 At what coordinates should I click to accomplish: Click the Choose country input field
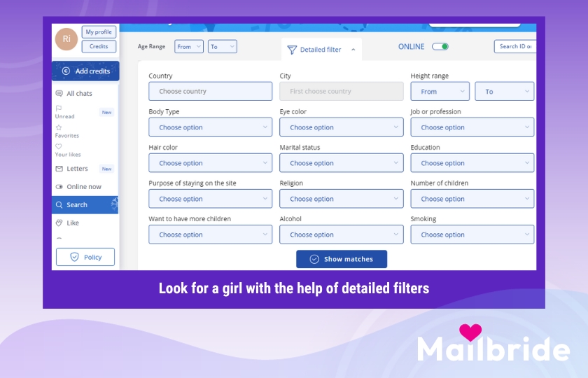211,91
